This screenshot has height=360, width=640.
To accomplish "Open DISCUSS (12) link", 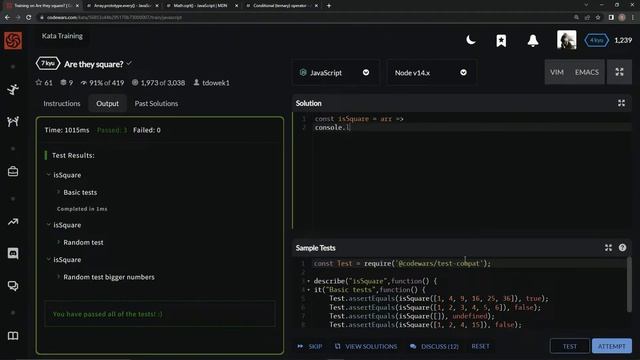I will click(434, 347).
